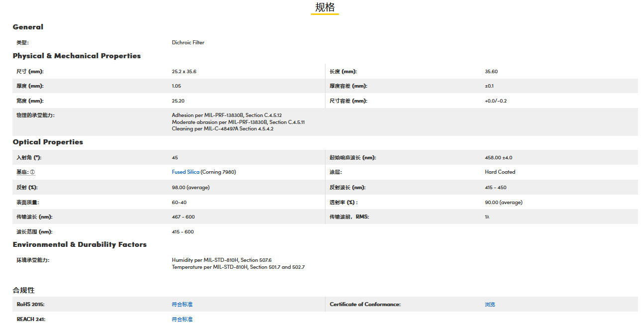Click the Optical Properties section heading
644x331 pixels.
click(x=48, y=142)
